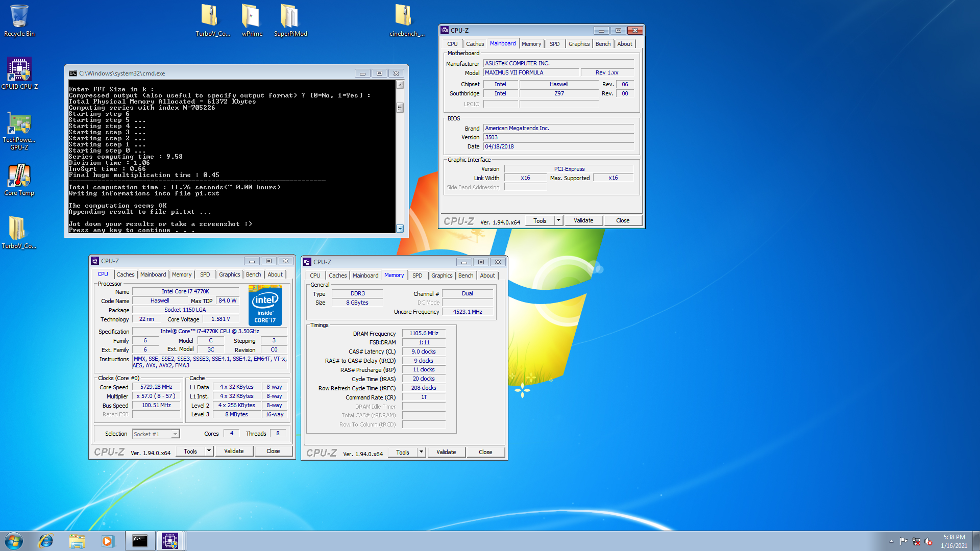Click the Intel Core i7 logo

pyautogui.click(x=265, y=305)
